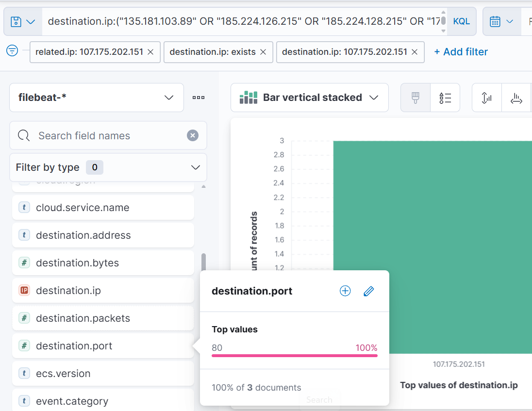Select the destination.ip field
Screen dimensions: 532x411
point(103,291)
